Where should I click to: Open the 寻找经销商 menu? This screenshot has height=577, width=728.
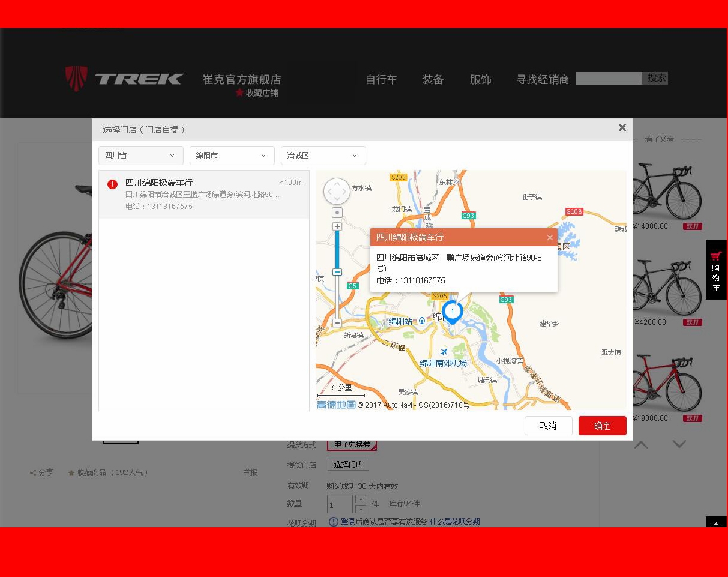(543, 79)
